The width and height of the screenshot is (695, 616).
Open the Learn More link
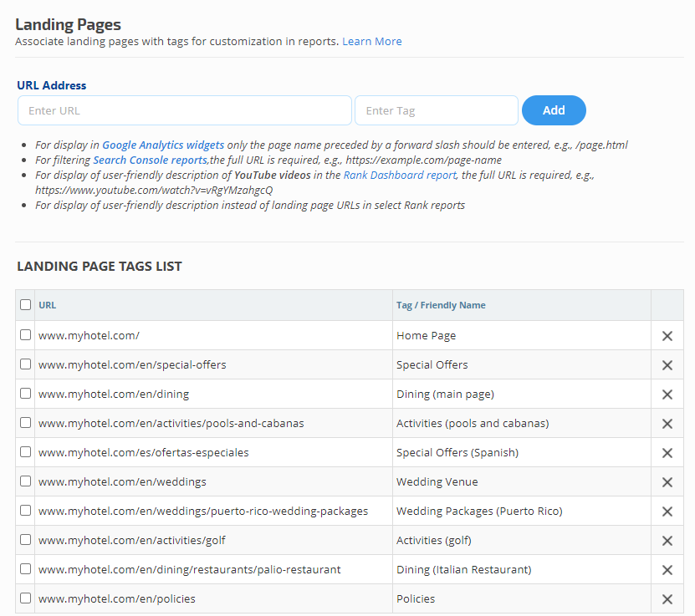[x=371, y=41]
